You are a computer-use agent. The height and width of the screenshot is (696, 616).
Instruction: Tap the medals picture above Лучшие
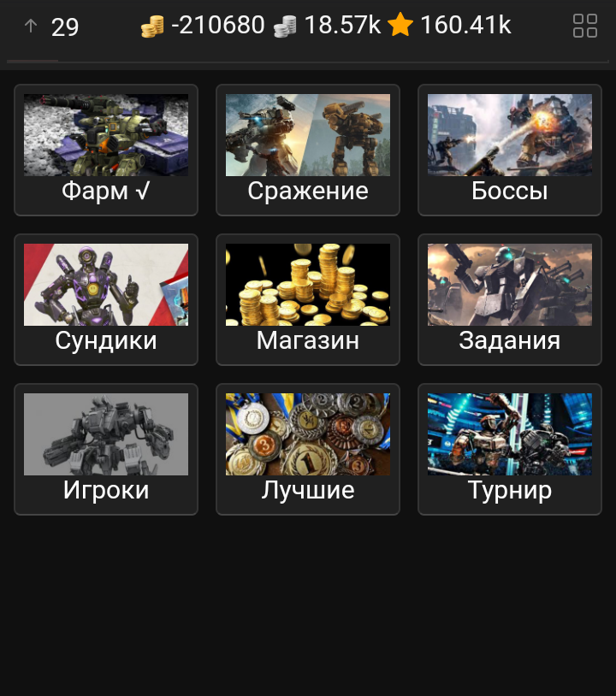(308, 434)
